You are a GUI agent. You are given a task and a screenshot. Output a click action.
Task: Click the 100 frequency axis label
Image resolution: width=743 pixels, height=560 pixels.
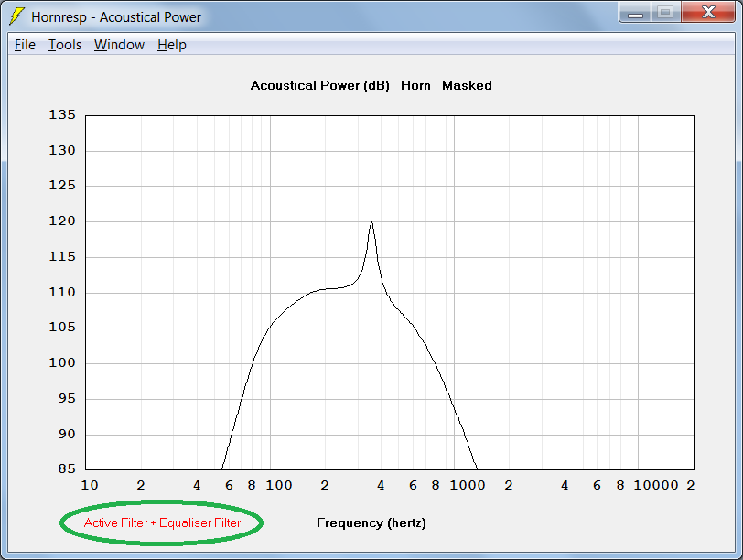[278, 485]
